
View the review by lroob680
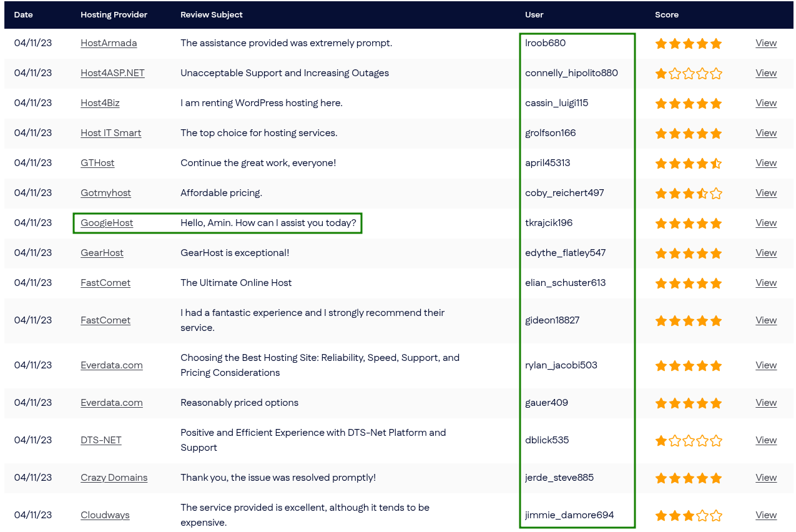point(766,43)
